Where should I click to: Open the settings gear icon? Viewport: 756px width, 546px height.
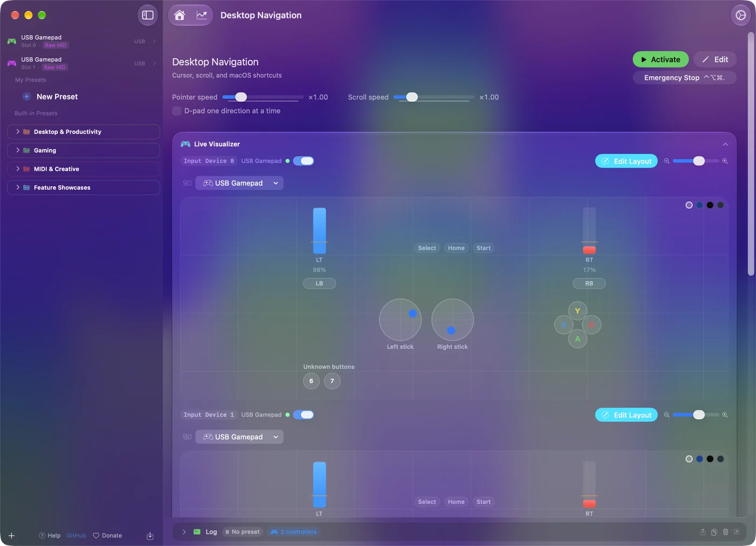[740, 15]
